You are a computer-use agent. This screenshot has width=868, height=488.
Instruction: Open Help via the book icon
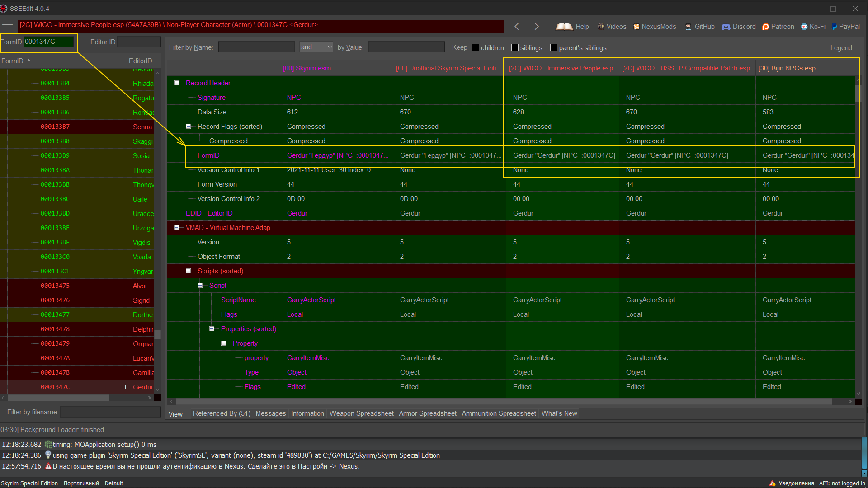point(564,27)
